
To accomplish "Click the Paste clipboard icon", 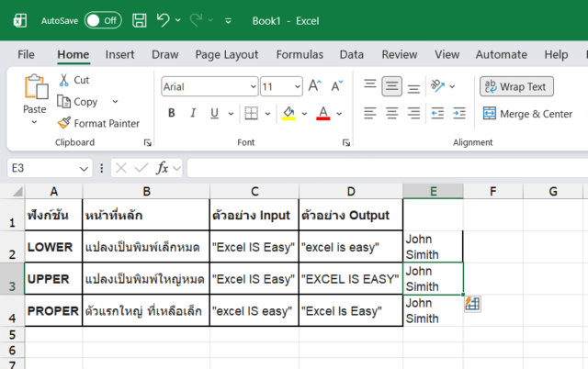I will [x=36, y=87].
